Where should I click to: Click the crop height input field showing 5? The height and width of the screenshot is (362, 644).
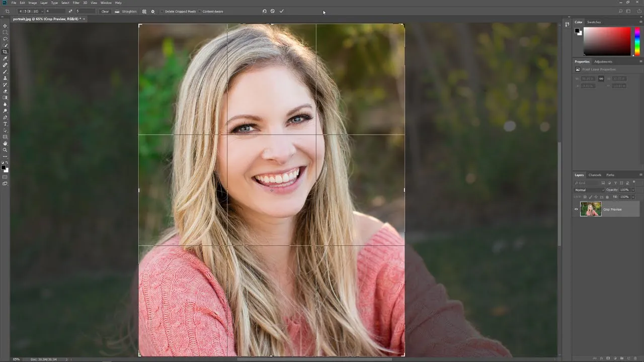coord(85,11)
